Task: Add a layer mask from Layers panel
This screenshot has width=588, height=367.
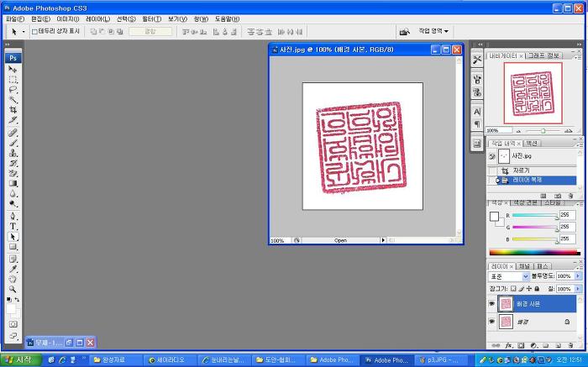Action: coord(521,345)
